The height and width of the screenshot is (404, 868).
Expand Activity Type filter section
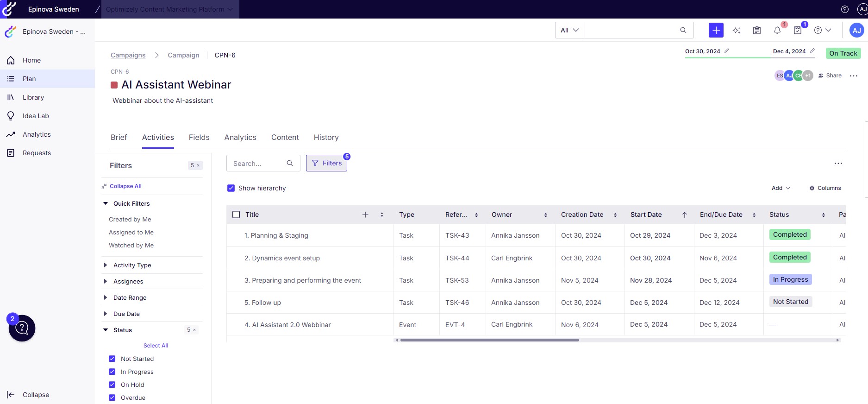(106, 265)
